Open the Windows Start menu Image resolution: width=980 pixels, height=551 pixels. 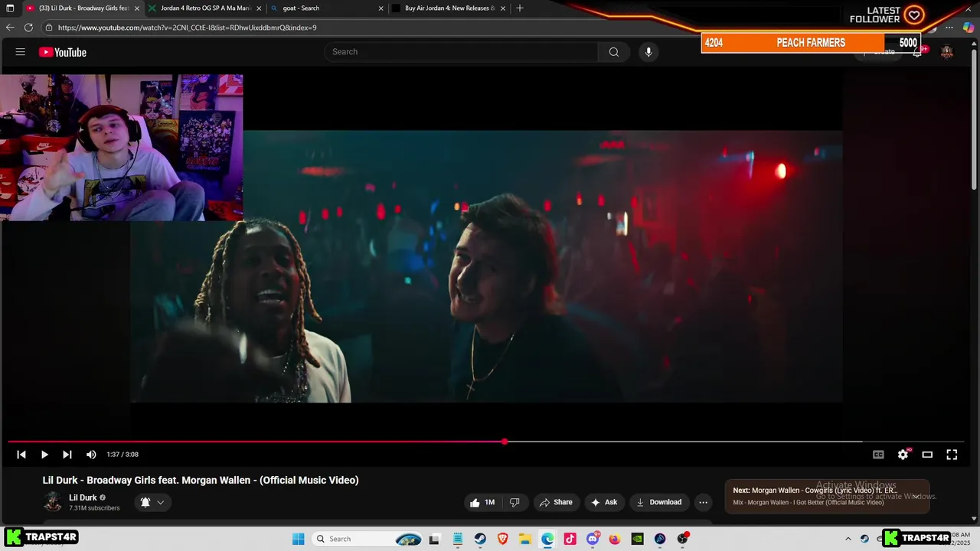click(x=299, y=539)
